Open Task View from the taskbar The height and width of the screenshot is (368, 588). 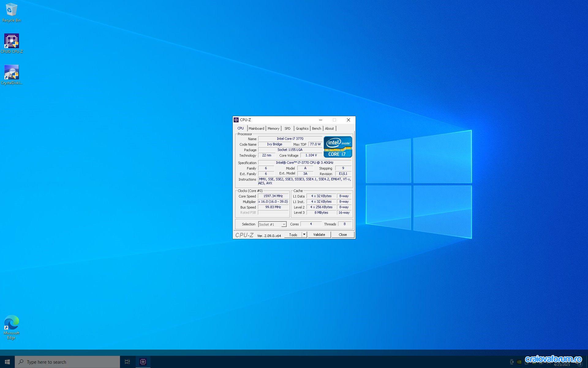127,362
